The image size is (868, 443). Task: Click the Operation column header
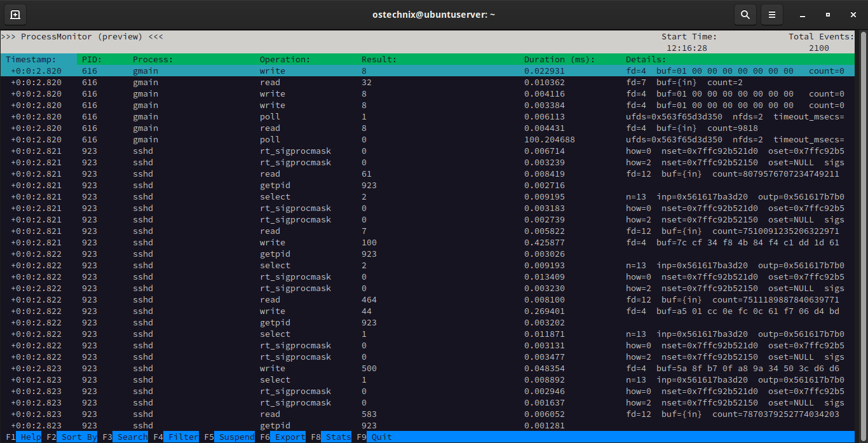285,59
